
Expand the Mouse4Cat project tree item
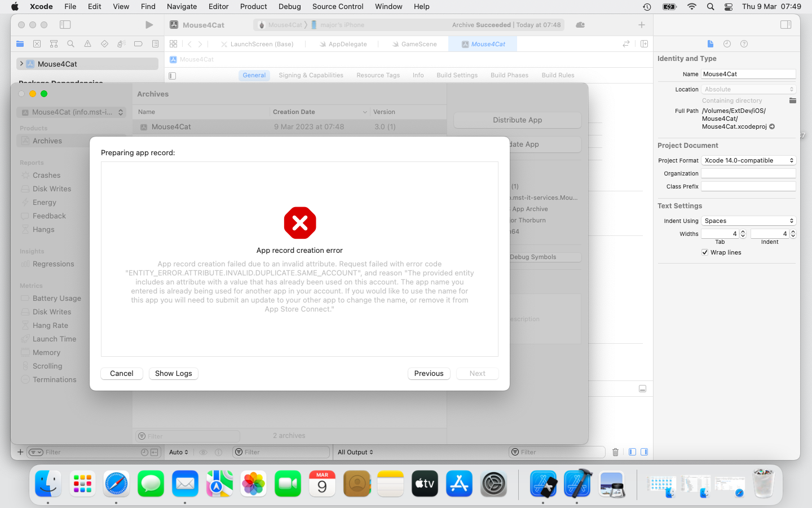tap(21, 64)
